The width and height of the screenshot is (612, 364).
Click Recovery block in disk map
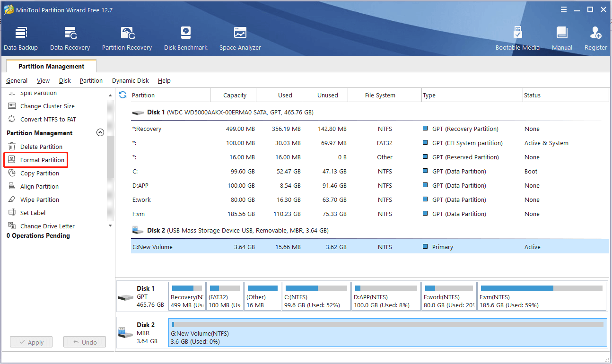(x=187, y=296)
